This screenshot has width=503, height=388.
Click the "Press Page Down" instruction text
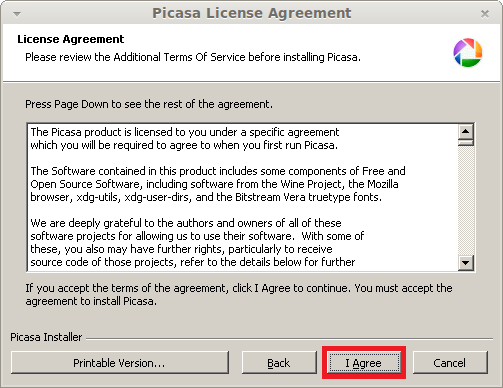tap(149, 104)
